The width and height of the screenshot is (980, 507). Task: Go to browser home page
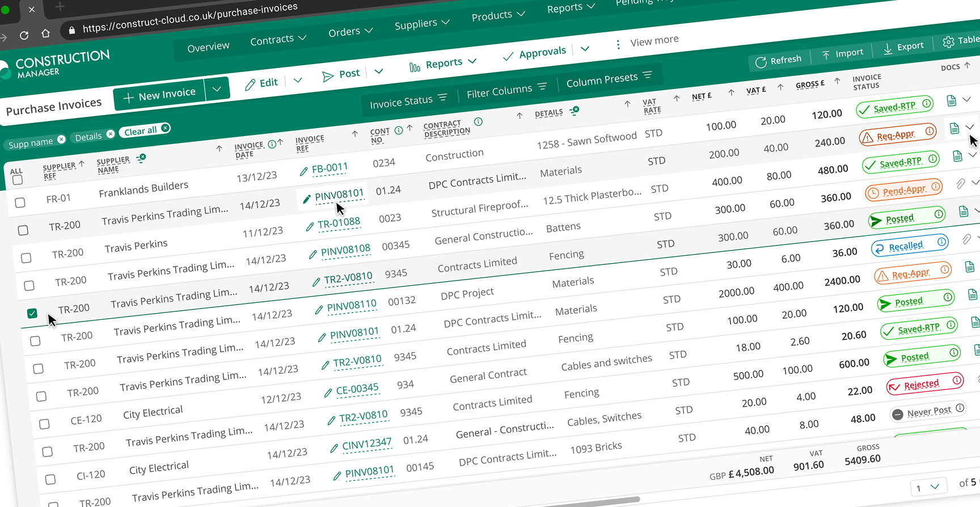click(45, 33)
